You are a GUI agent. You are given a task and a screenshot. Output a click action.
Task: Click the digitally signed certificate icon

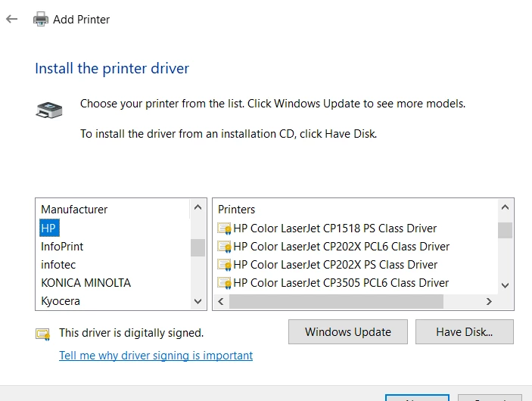(x=43, y=334)
